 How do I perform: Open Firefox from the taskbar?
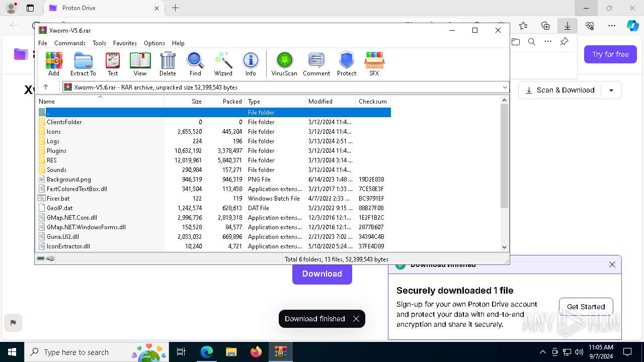click(256, 352)
